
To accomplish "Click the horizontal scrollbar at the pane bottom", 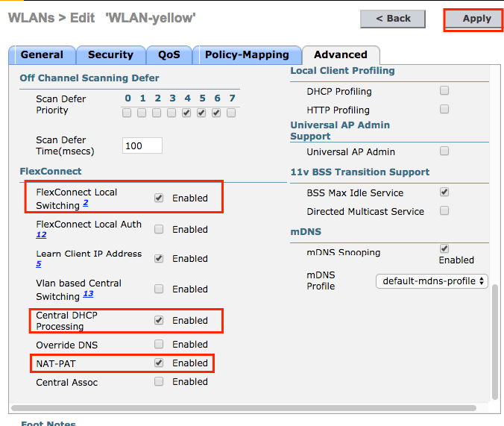I will pos(244,408).
